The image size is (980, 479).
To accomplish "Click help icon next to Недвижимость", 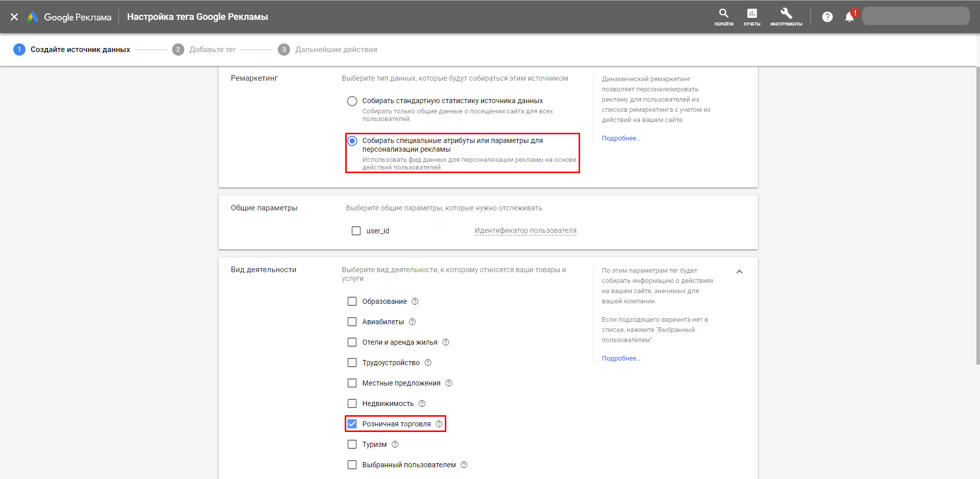I will click(422, 403).
